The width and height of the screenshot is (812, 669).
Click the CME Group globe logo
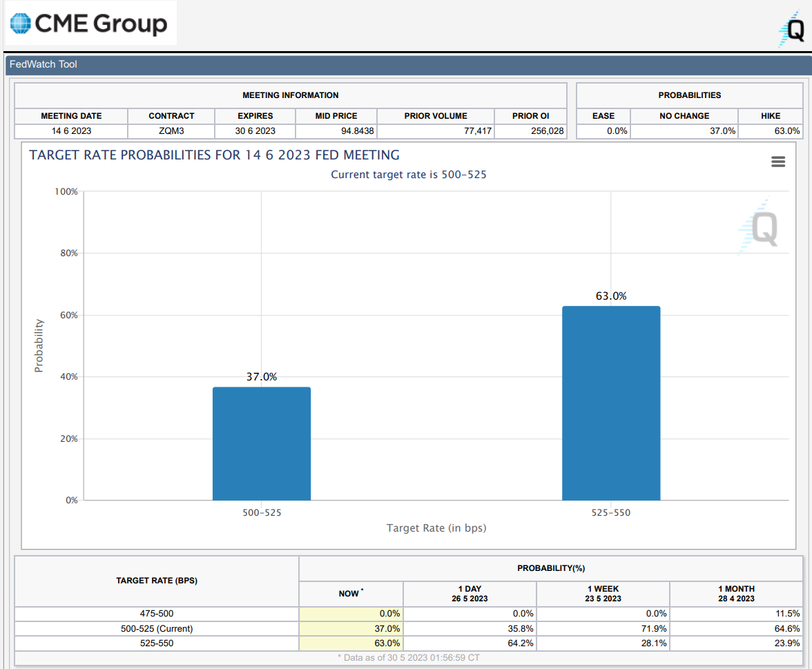pos(21,24)
